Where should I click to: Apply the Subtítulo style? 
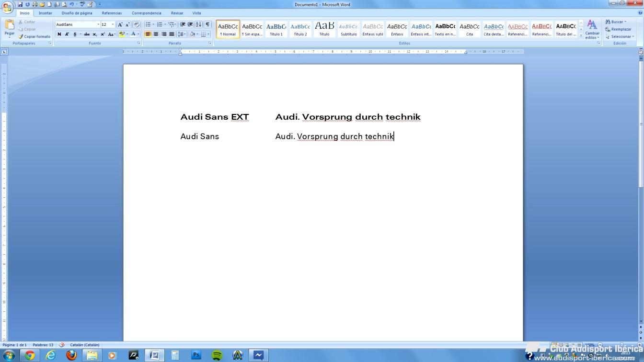pyautogui.click(x=348, y=29)
